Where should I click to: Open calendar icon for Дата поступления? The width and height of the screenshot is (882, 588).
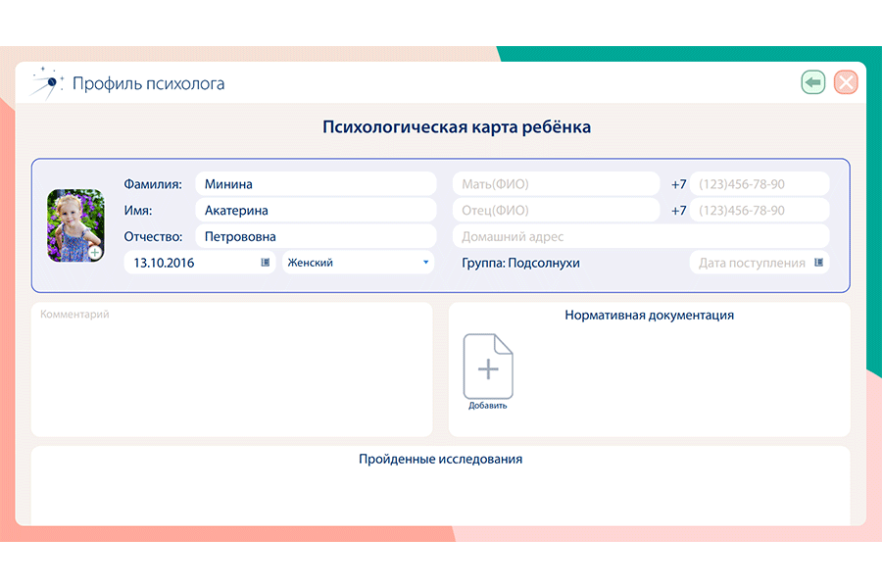tap(819, 263)
